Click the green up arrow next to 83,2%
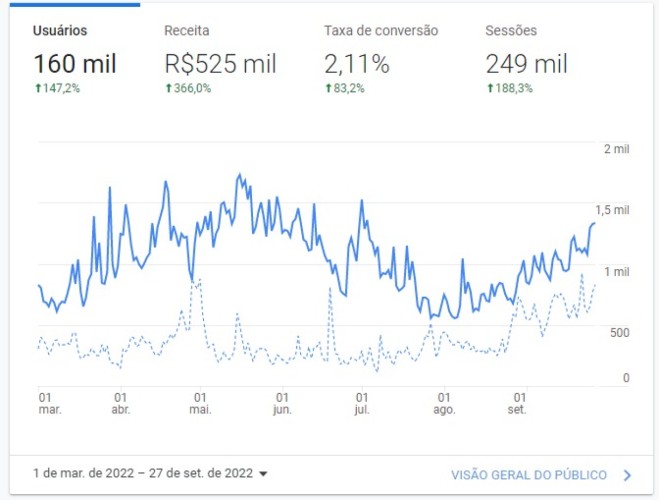 pyautogui.click(x=329, y=88)
